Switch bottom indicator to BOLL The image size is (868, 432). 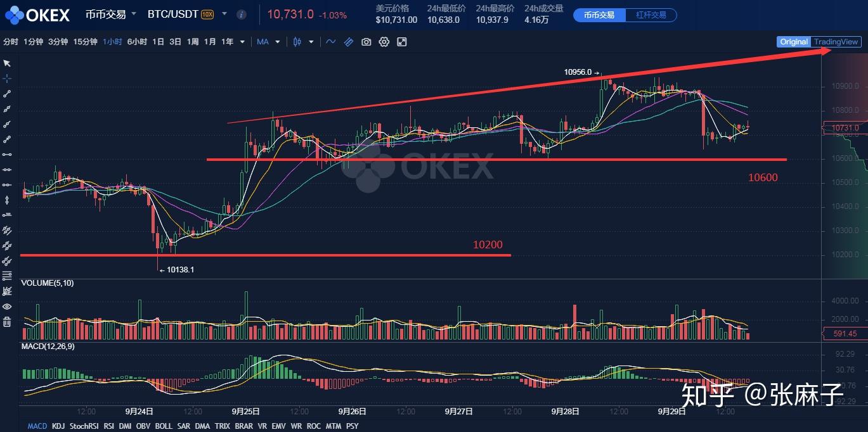(164, 426)
